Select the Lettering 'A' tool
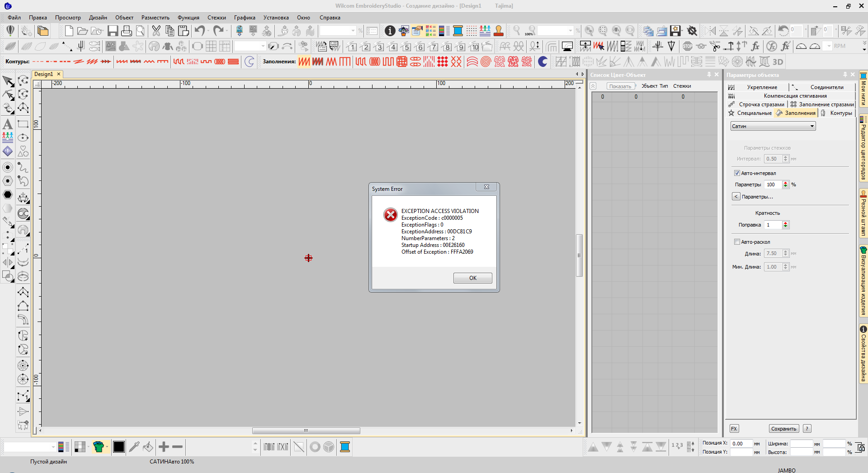This screenshot has height=473, width=868. tap(8, 124)
